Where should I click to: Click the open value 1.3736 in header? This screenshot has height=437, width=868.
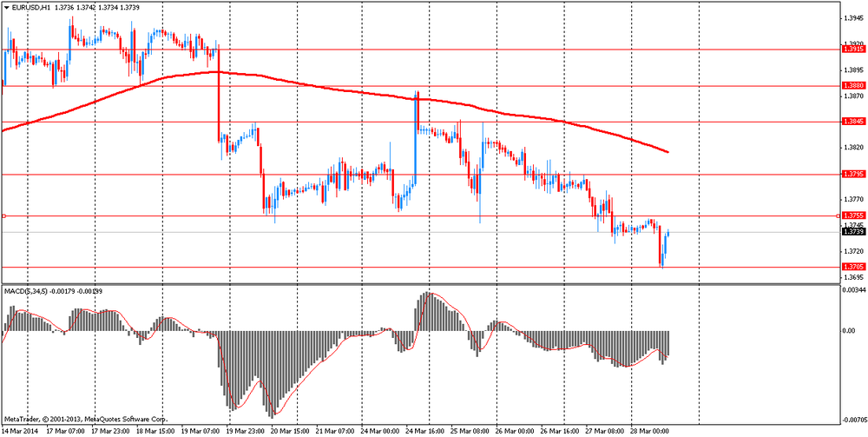63,8
